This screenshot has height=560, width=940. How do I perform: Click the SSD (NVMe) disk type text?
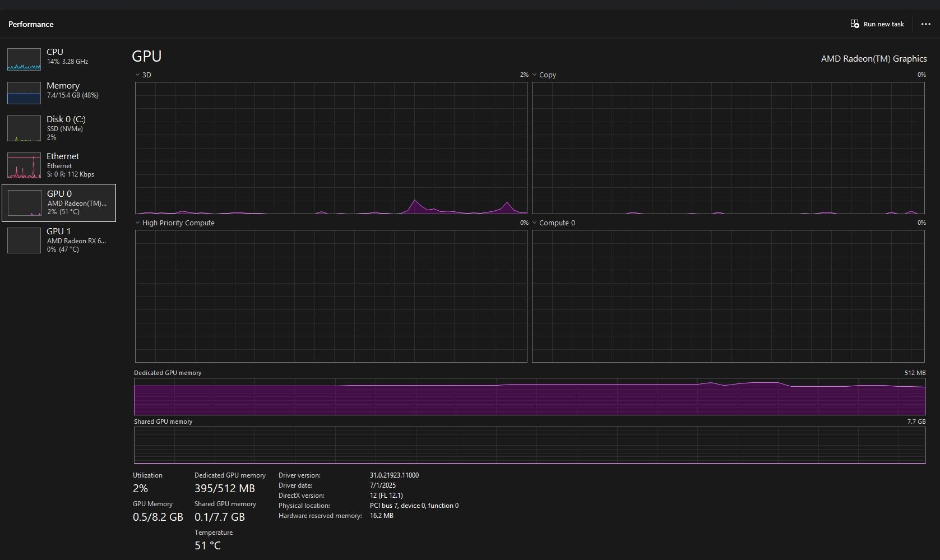pos(65,129)
